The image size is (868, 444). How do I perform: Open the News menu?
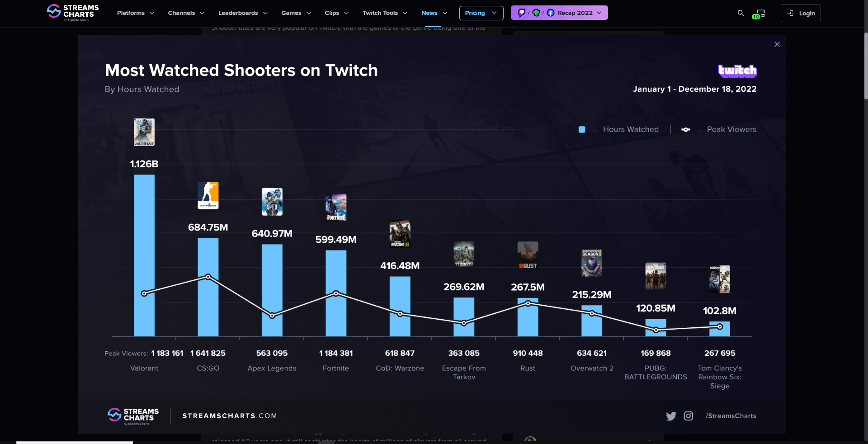tap(434, 13)
